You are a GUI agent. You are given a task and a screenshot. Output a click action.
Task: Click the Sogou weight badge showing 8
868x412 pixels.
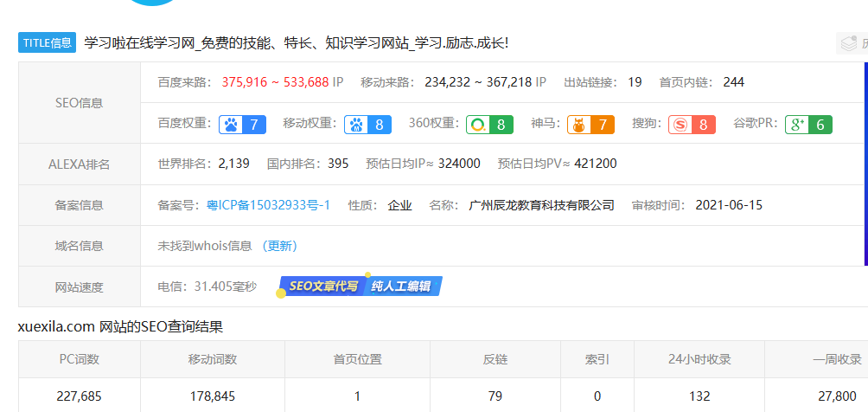(x=692, y=125)
